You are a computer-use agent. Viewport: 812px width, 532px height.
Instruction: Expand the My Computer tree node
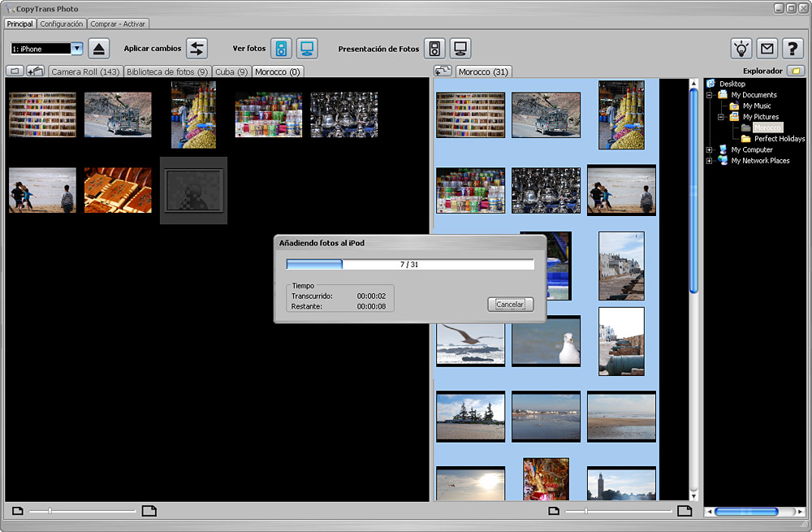click(710, 149)
